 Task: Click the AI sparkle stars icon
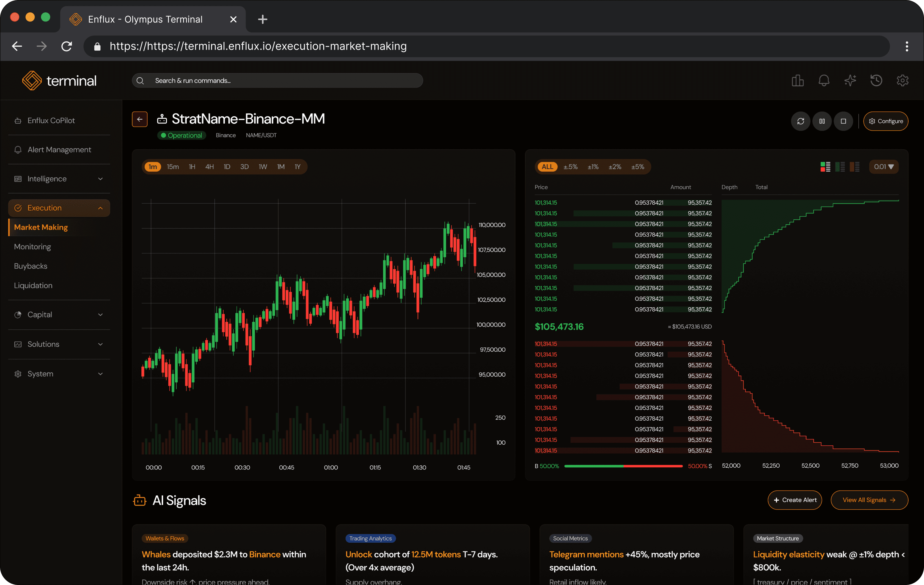click(850, 81)
